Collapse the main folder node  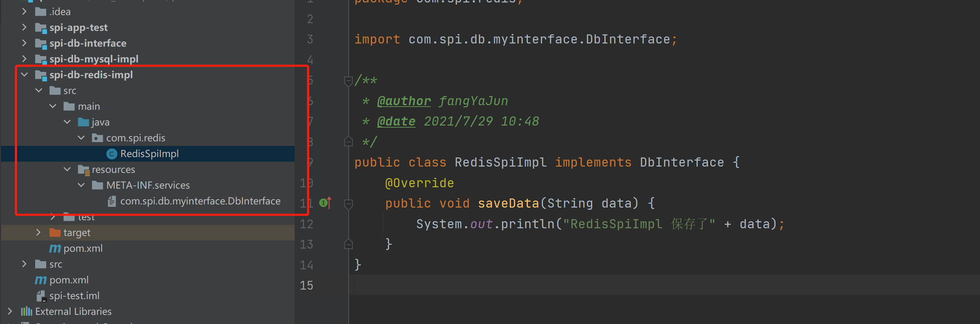pyautogui.click(x=53, y=106)
